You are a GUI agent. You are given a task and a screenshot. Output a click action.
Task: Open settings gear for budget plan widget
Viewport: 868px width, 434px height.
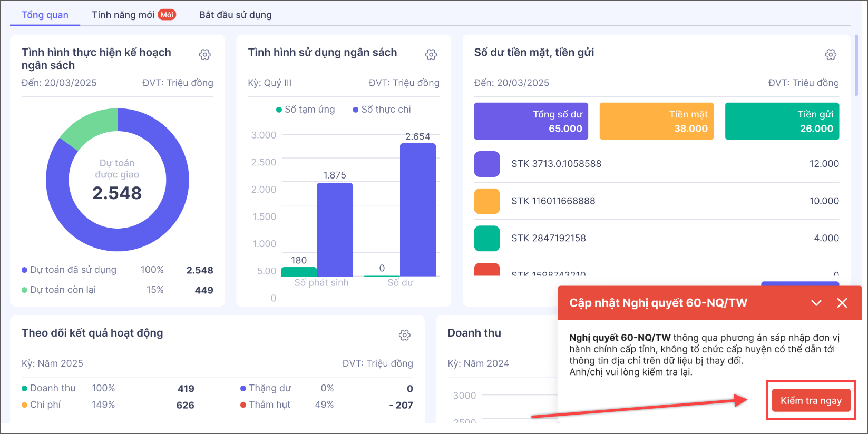(205, 55)
